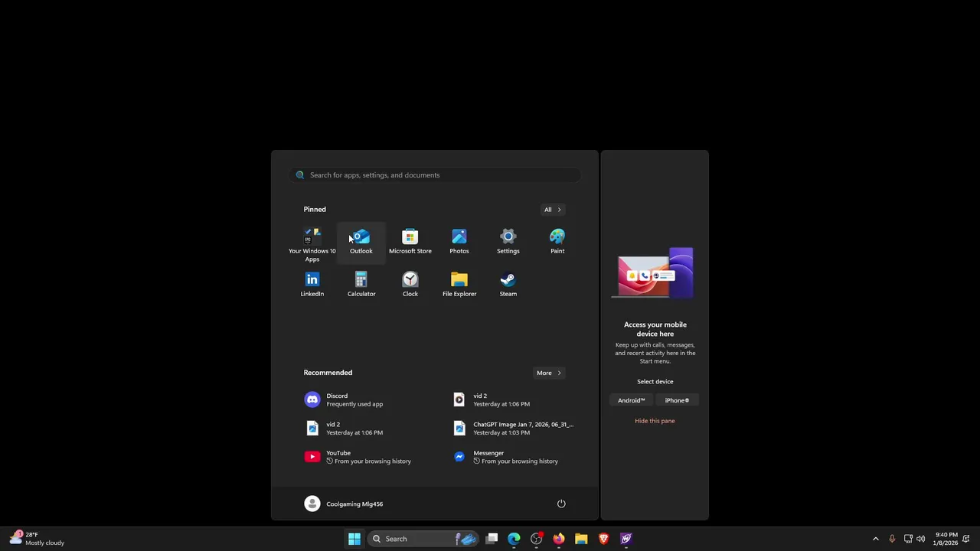Image resolution: width=980 pixels, height=551 pixels.
Task: Click the power button in Start menu
Action: pyautogui.click(x=561, y=504)
